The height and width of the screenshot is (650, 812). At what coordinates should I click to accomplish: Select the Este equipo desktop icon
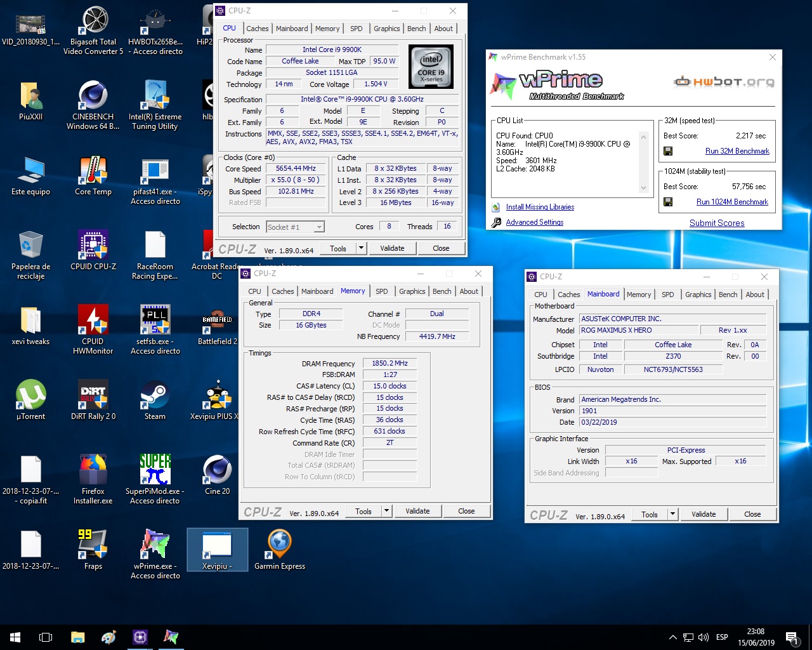pyautogui.click(x=31, y=176)
